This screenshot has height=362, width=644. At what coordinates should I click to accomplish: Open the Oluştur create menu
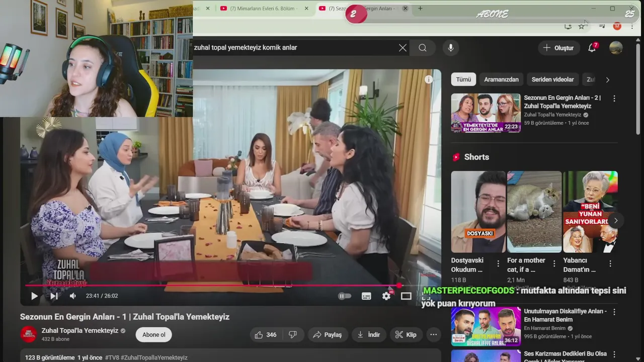pyautogui.click(x=558, y=48)
